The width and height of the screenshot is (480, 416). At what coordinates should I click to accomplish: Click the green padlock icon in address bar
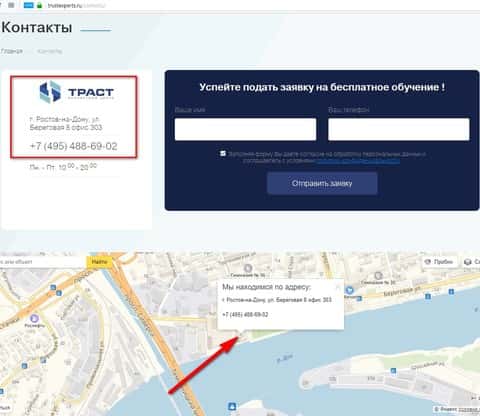pos(39,5)
